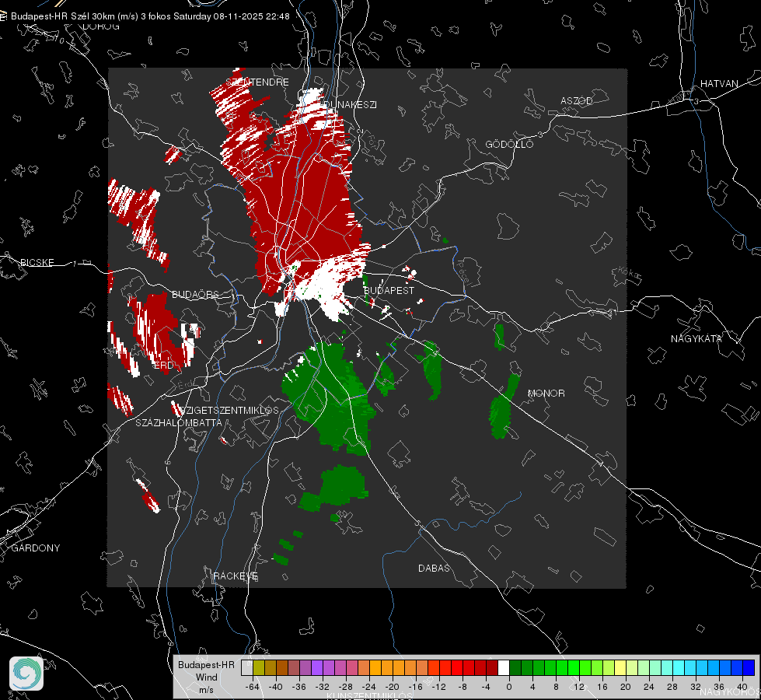This screenshot has height=700, width=761.
Task: Click the gray first swatch in wind legend
Action: pyautogui.click(x=247, y=667)
